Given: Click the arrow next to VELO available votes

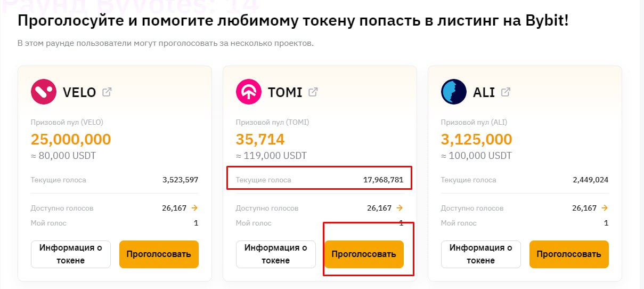Looking at the screenshot, I should 194,208.
